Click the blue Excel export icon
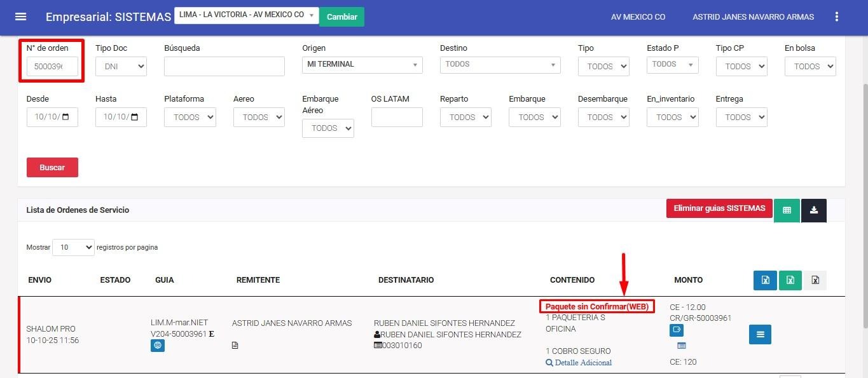This screenshot has height=378, width=868. coord(765,280)
